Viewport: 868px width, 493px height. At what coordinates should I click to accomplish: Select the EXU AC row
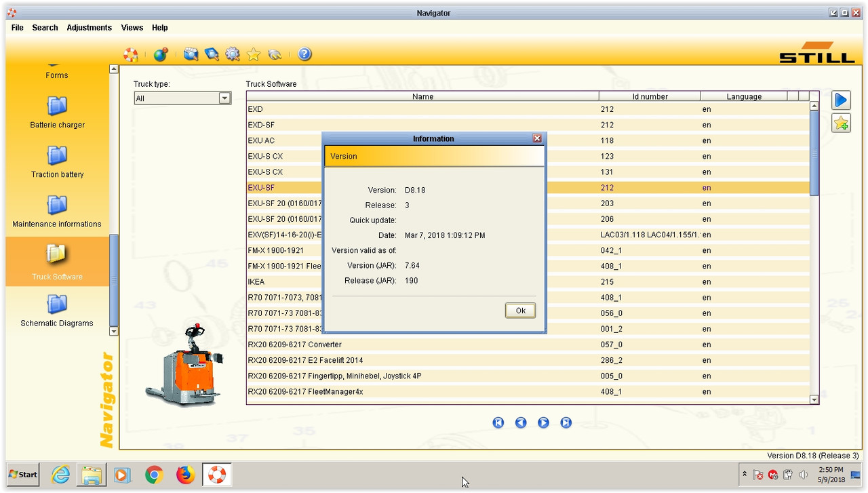coord(528,140)
